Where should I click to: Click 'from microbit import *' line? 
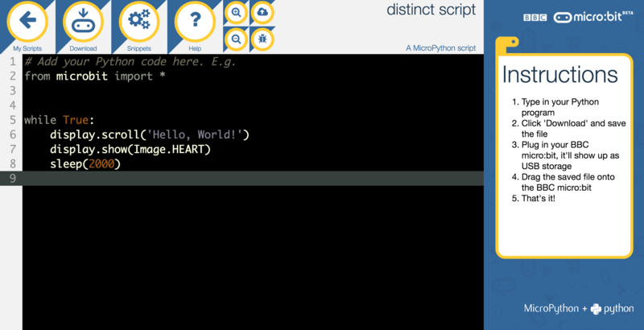pos(95,76)
